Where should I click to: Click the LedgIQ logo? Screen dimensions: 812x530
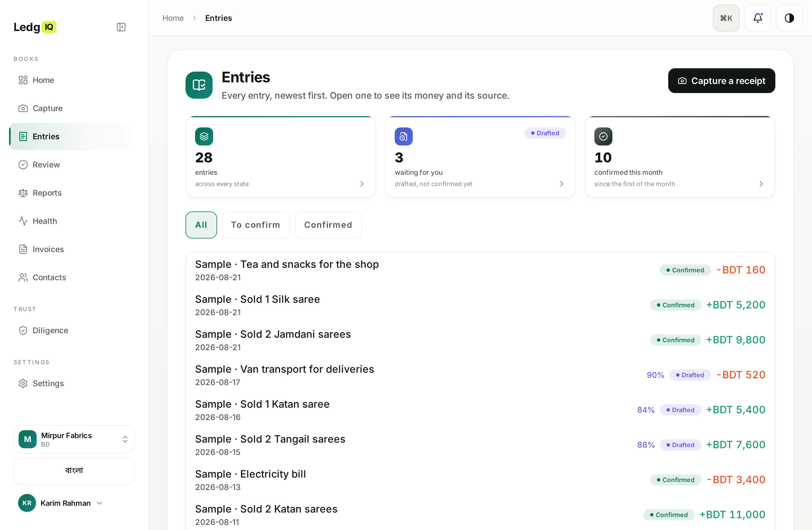(x=35, y=27)
